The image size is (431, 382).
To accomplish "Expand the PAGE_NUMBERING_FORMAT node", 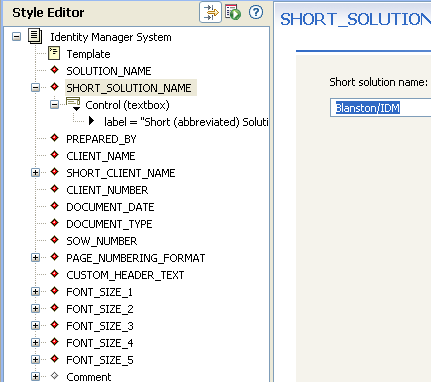I will [35, 257].
